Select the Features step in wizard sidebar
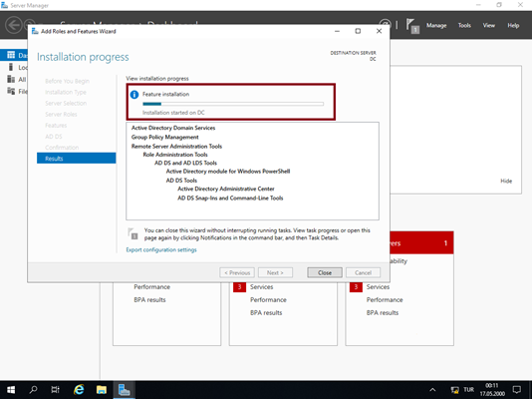The height and width of the screenshot is (399, 532). pyautogui.click(x=56, y=126)
